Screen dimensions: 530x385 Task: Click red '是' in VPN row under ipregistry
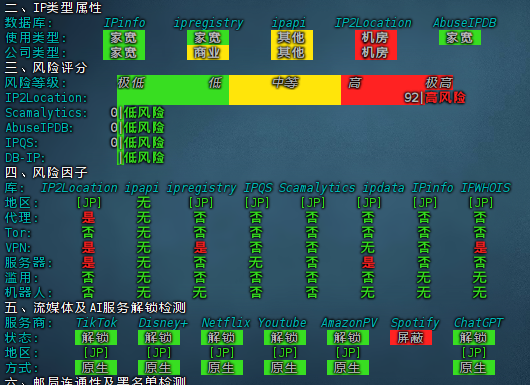coord(200,247)
